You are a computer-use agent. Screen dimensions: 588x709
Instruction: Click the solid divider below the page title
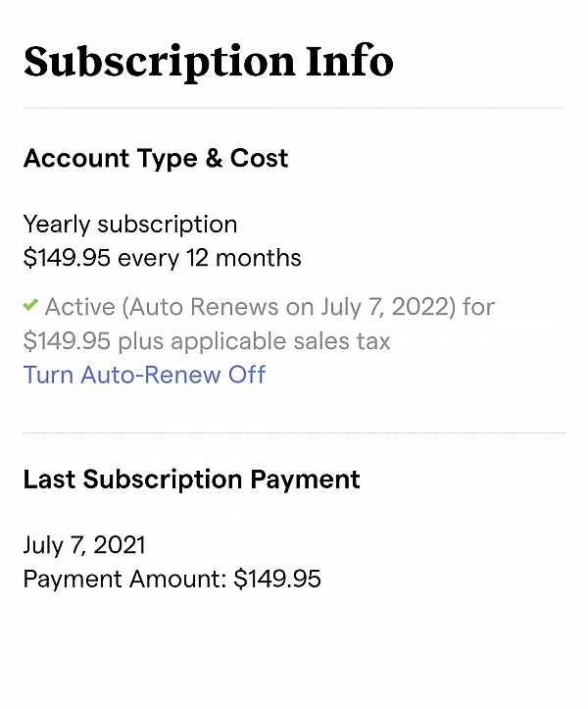coord(294,107)
